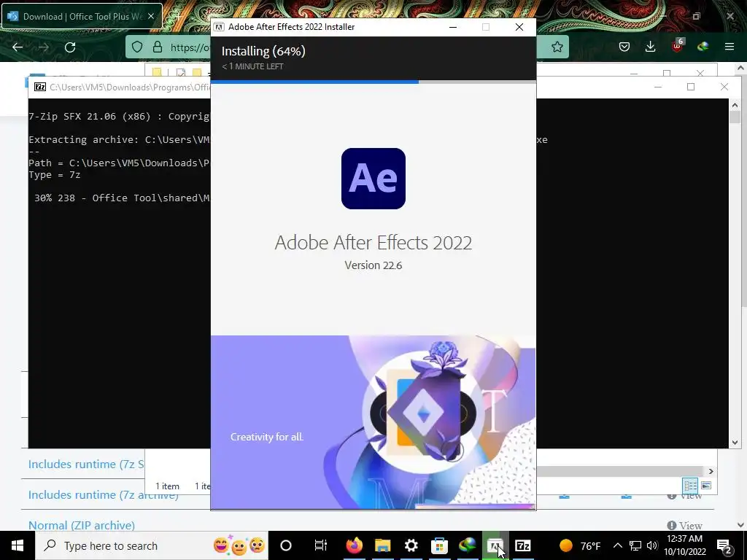Open Microsoft Store from the taskbar
This screenshot has width=747, height=560.
(438, 545)
